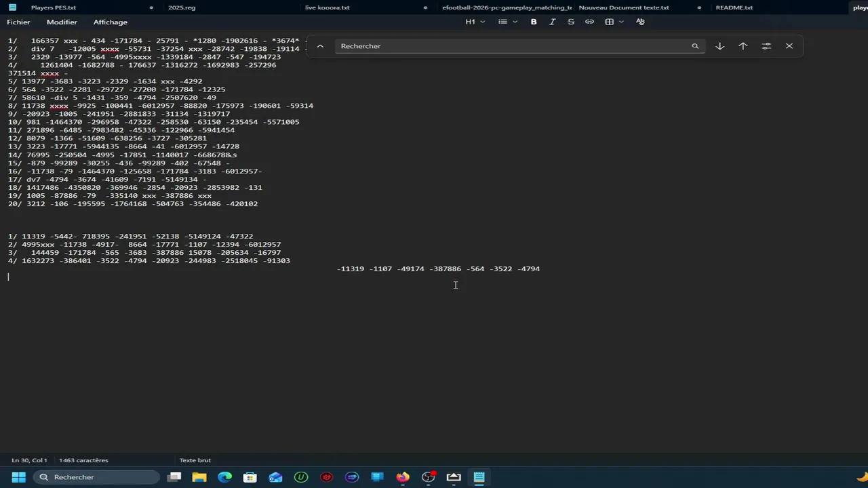Click the line starting with 10/ 981
This screenshot has height=488, width=868.
coord(153,122)
